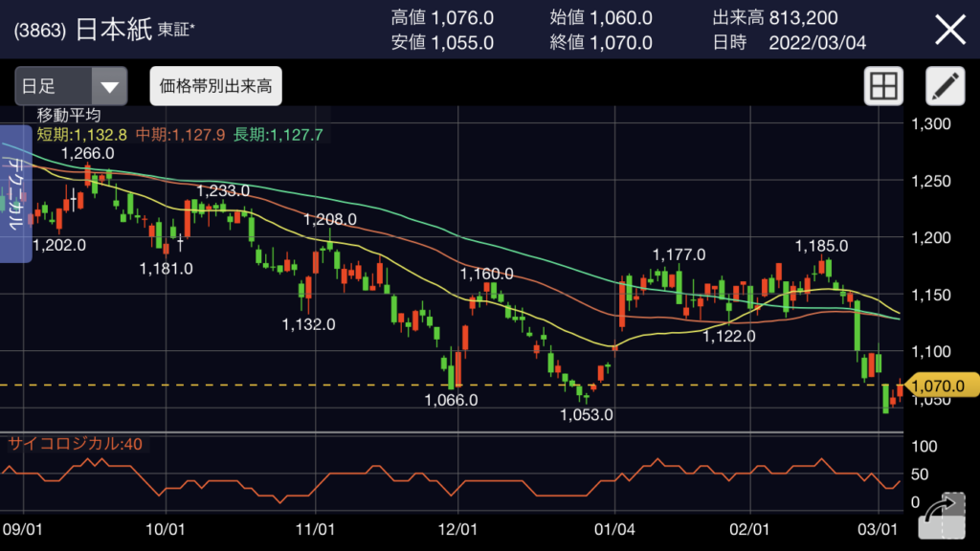Open the 日足 timeframe dropdown
Viewport: 980px width, 551px height.
(x=71, y=85)
